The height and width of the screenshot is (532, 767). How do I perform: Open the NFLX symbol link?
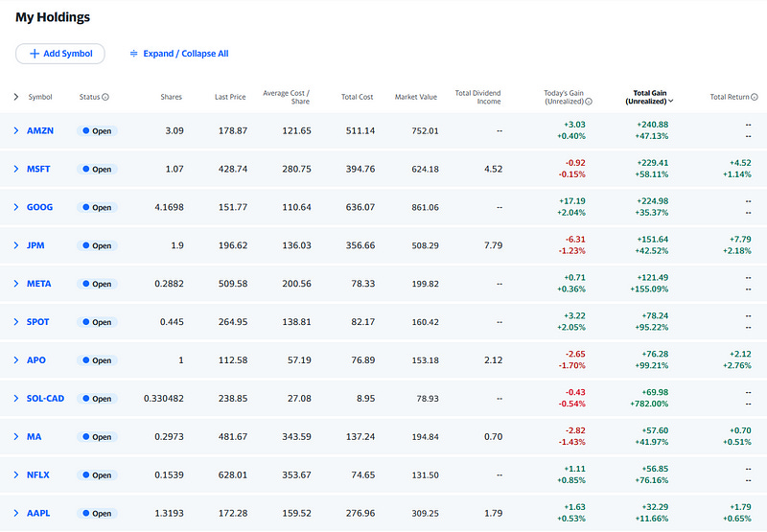(x=37, y=474)
